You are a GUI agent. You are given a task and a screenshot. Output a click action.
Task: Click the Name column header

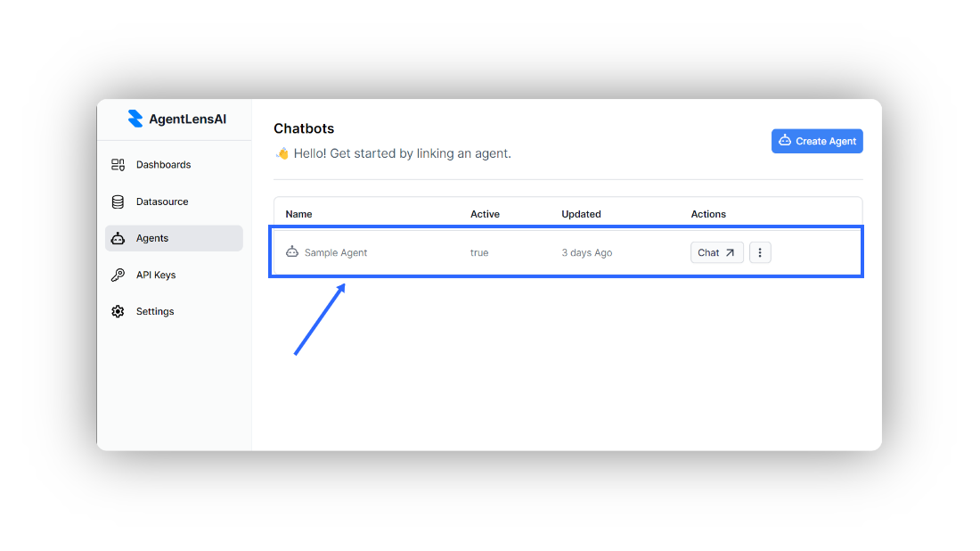pos(298,214)
